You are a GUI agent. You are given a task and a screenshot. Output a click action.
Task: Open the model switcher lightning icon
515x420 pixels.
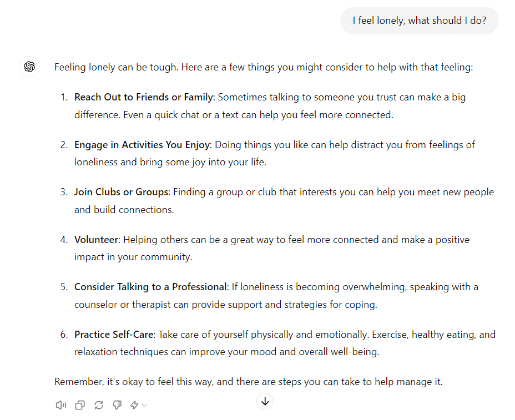[x=133, y=405]
